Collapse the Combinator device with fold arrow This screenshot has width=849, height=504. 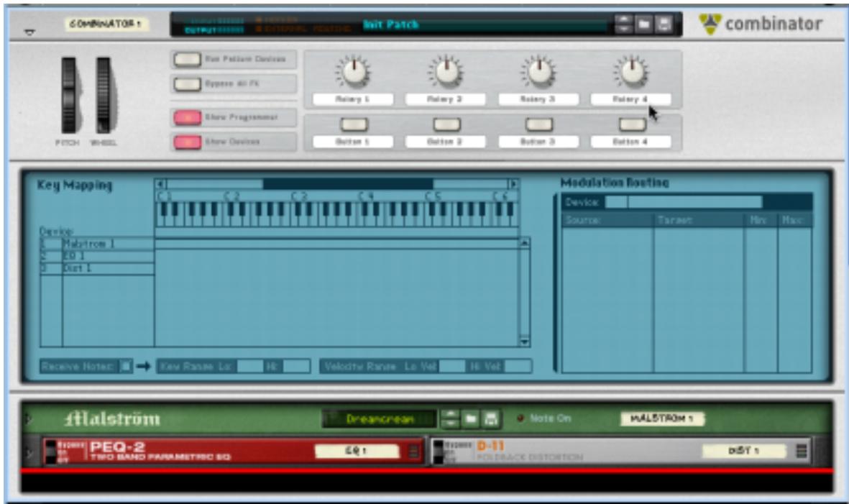[29, 32]
